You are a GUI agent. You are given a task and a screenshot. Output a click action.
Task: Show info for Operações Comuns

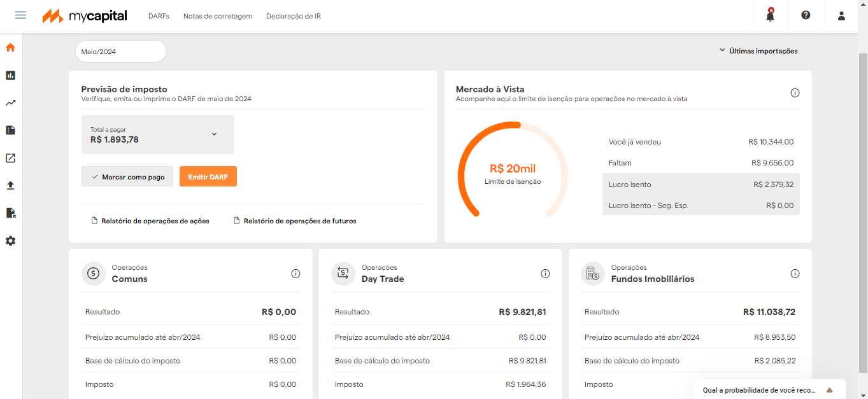(295, 274)
